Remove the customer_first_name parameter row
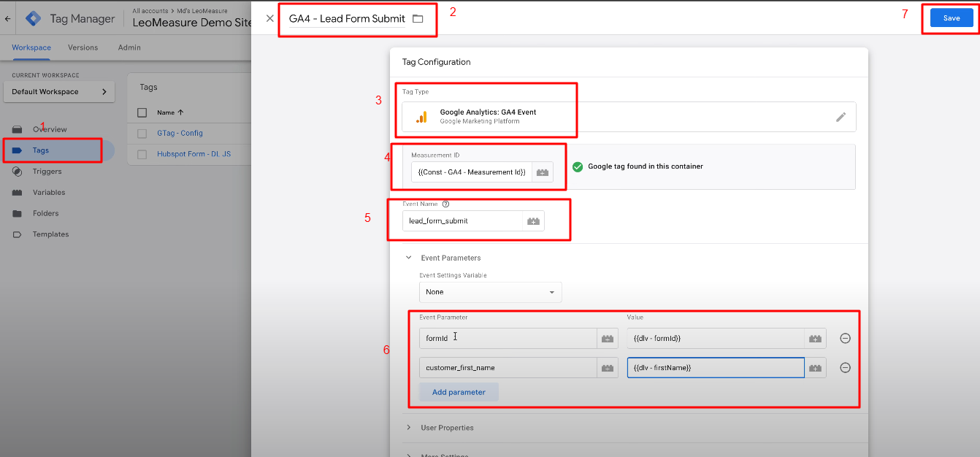The width and height of the screenshot is (980, 457). [845, 367]
